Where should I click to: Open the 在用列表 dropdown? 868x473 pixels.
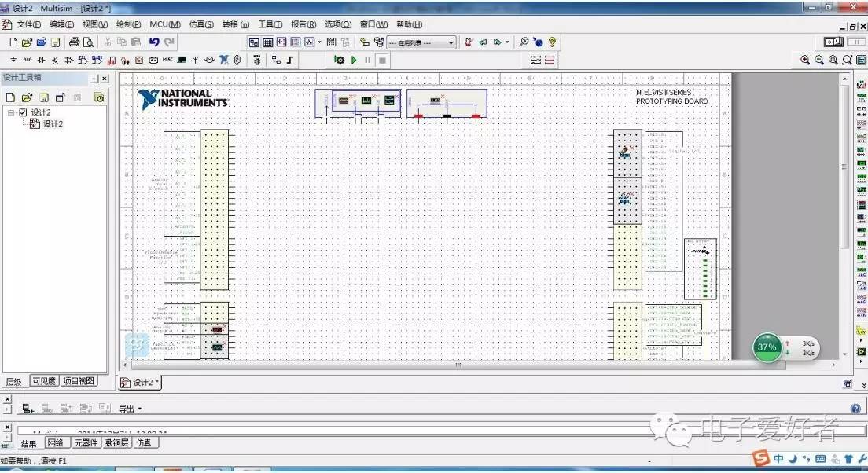(x=451, y=43)
